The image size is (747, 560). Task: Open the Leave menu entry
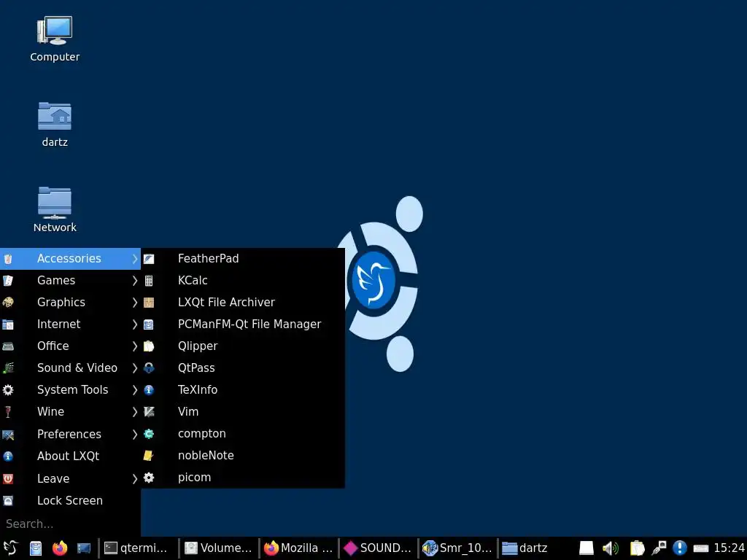tap(70, 478)
